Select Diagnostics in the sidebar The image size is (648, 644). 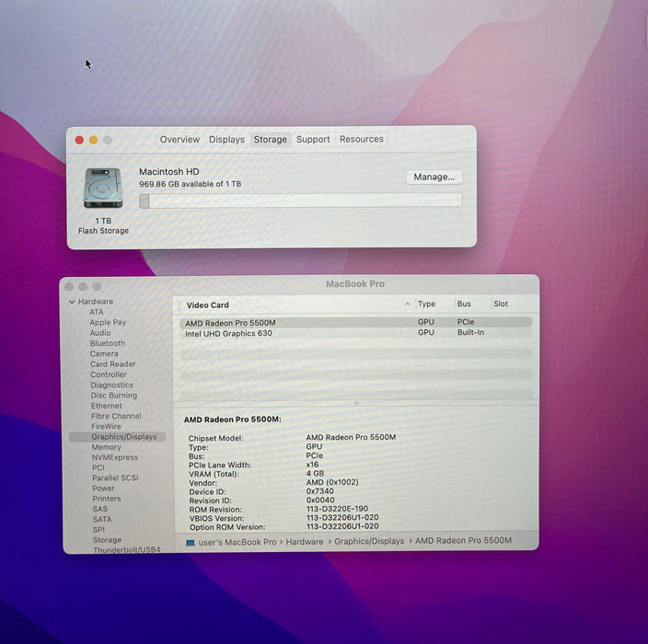112,385
